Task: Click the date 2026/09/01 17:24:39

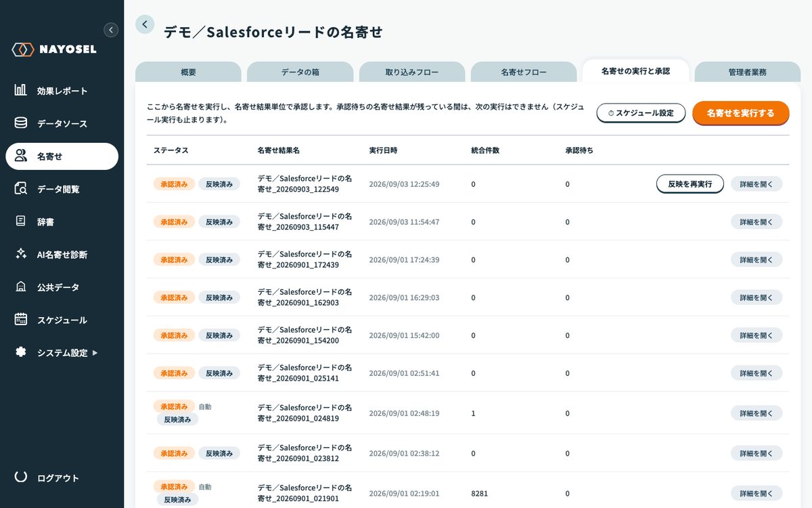Action: 404,260
